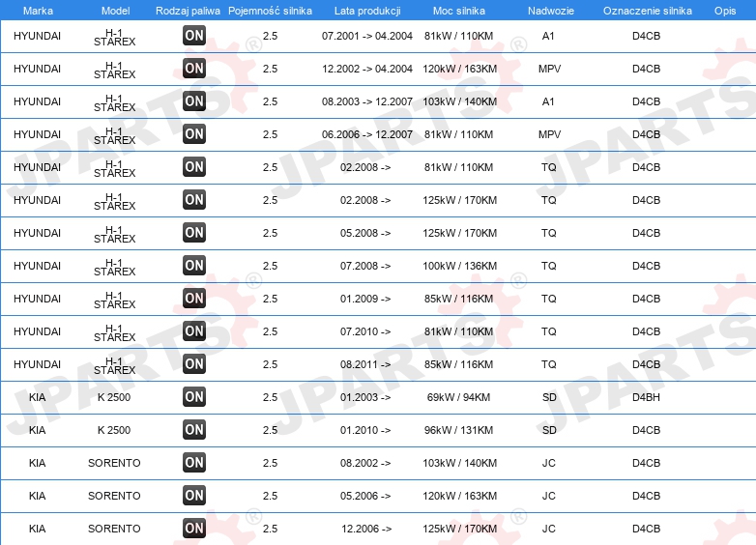Select date range 06.2006 -> 12.2007
The height and width of the screenshot is (545, 756).
[367, 134]
